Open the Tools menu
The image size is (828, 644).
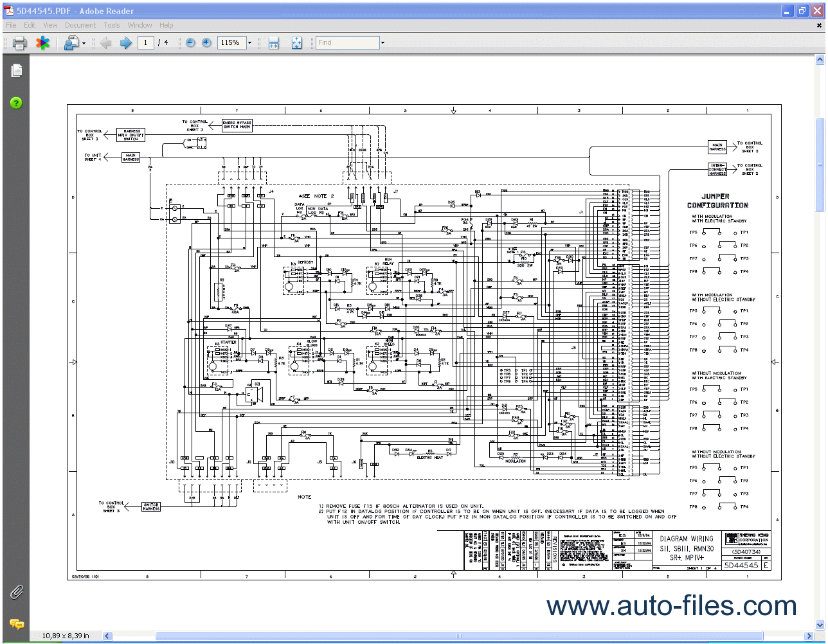tap(112, 25)
